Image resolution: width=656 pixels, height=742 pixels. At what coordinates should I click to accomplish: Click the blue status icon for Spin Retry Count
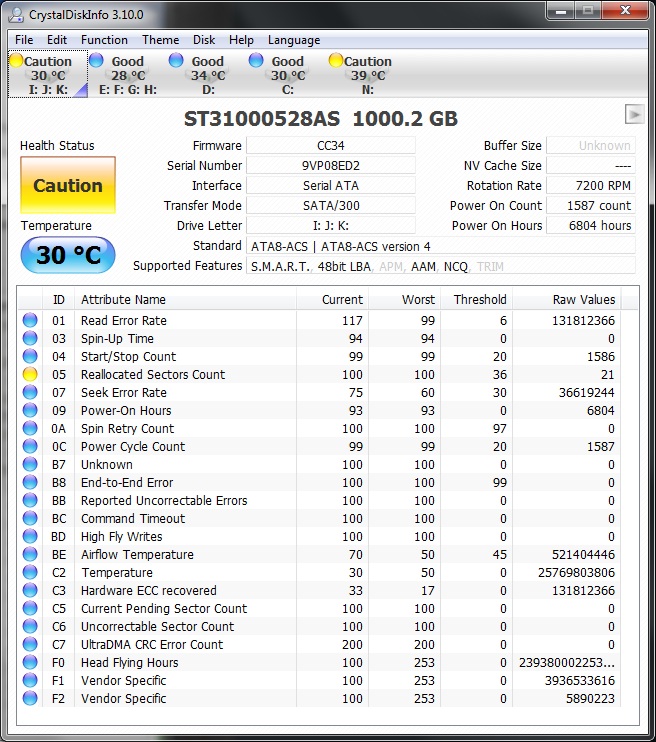point(30,428)
